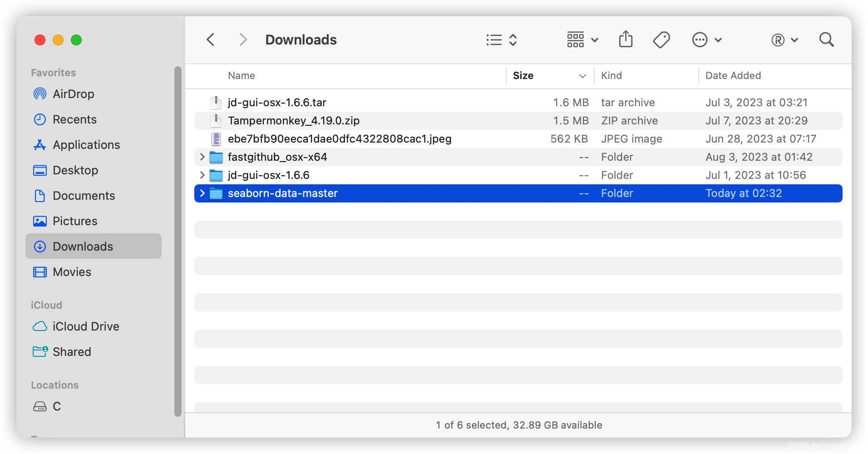The width and height of the screenshot is (868, 454).
Task: Open the Edit Tags toolbar icon
Action: click(x=661, y=39)
